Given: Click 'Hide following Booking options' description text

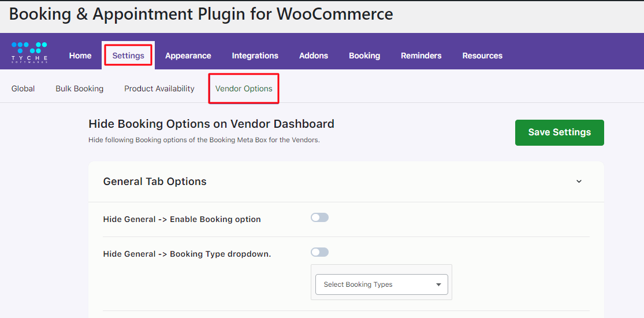Looking at the screenshot, I should [204, 140].
